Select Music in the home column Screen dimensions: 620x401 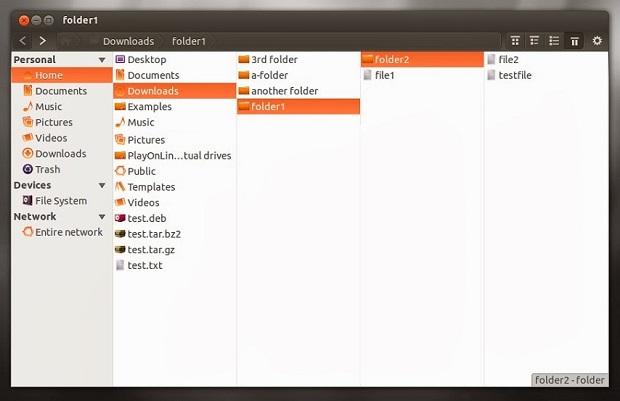(175, 122)
